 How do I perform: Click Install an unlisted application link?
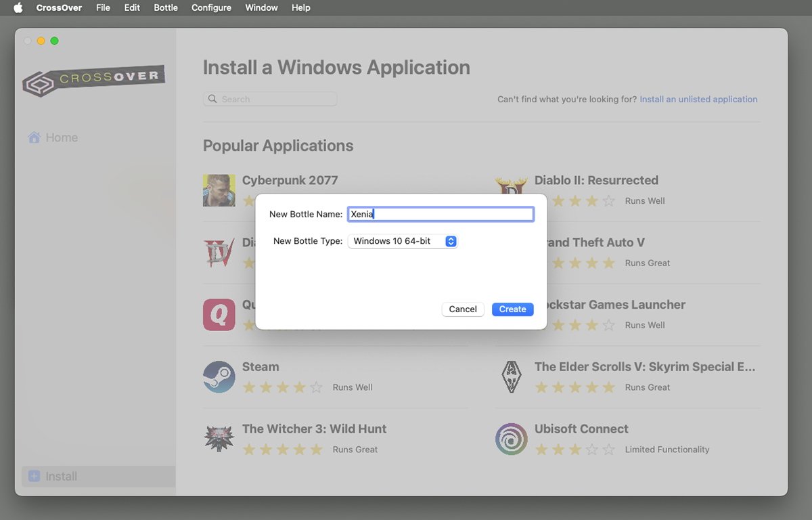coord(698,99)
